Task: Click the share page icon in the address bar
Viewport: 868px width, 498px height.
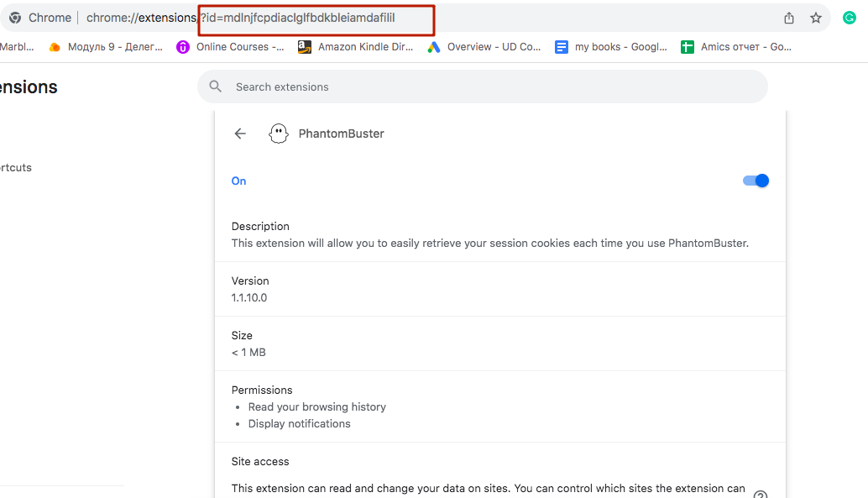Action: [789, 18]
